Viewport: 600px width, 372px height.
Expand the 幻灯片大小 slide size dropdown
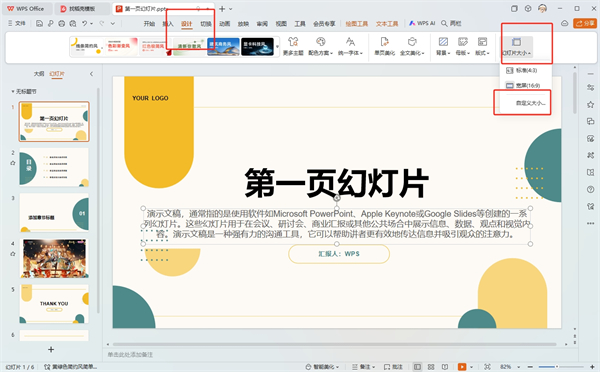pos(517,47)
